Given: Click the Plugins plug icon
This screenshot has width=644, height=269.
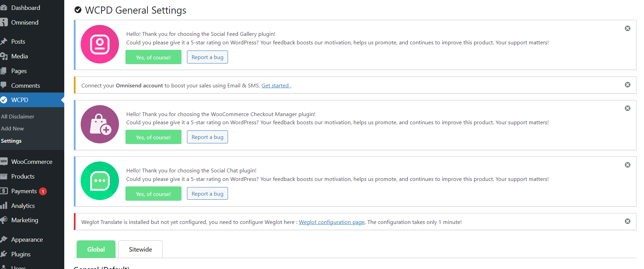Looking at the screenshot, I should point(3,254).
